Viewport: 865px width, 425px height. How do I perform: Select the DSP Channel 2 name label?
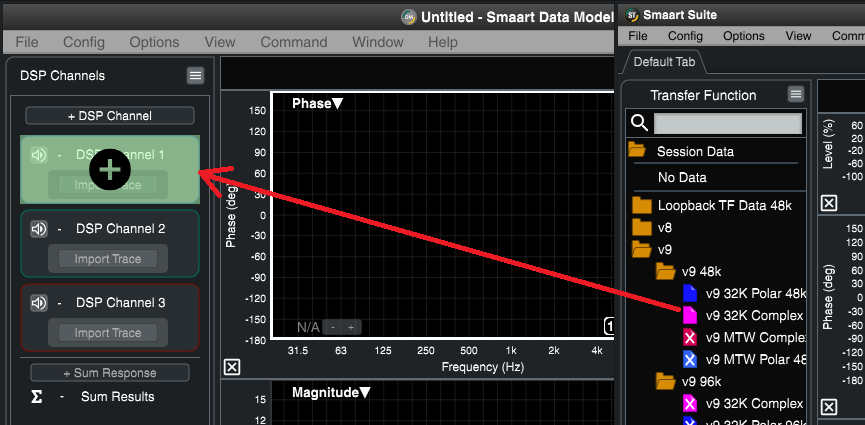(x=120, y=229)
